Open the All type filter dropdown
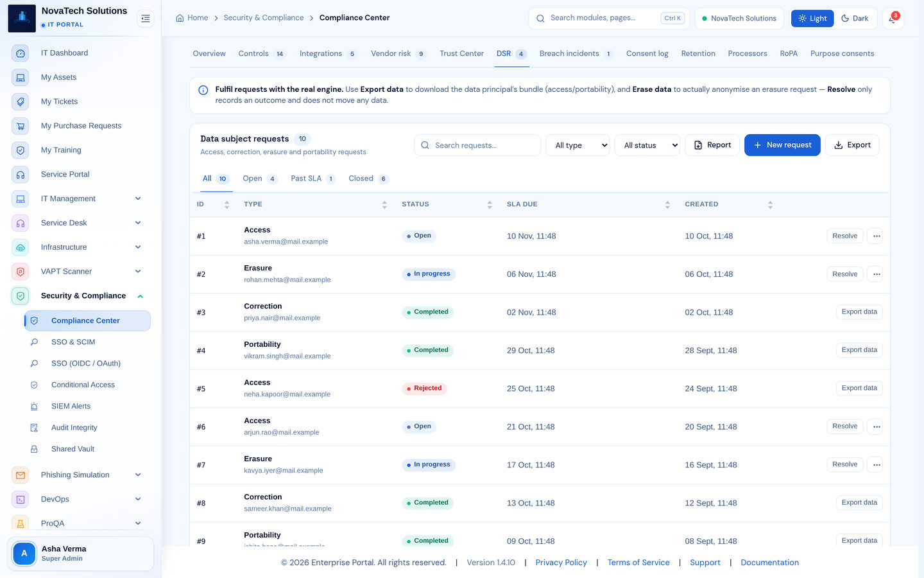This screenshot has height=578, width=924. tap(578, 145)
